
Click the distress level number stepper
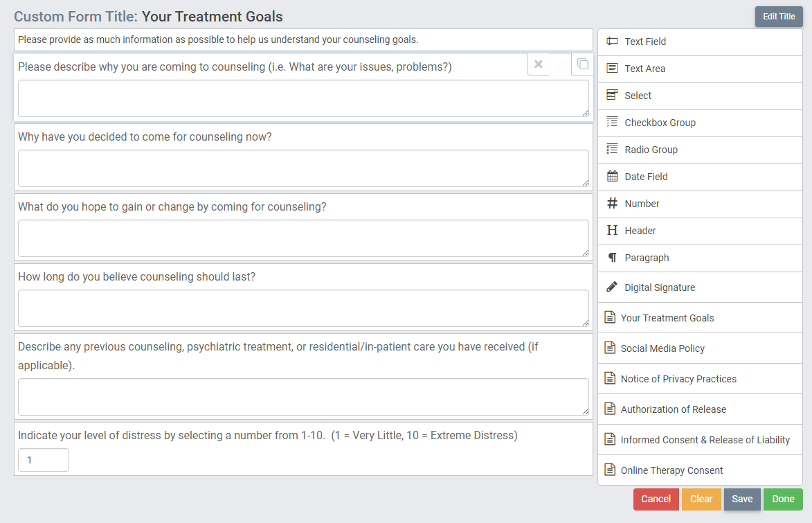(x=44, y=460)
